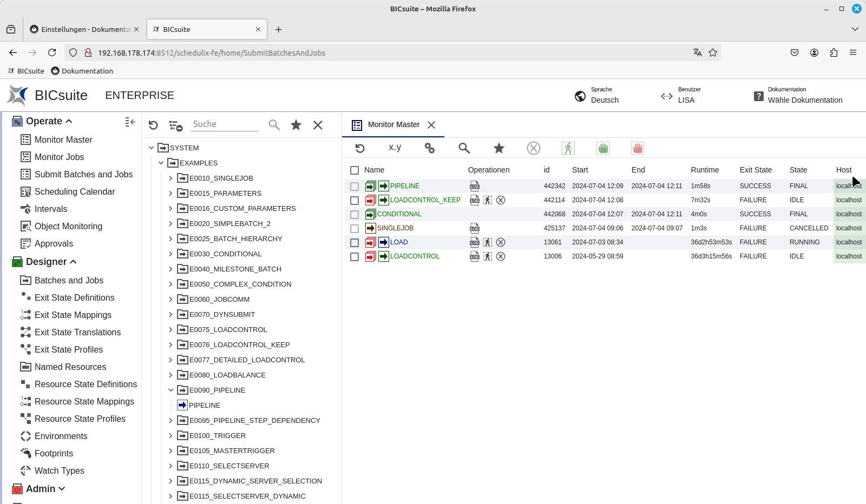Check the select-all checkbox in table header
Screen dimensions: 866x504
pyautogui.click(x=355, y=170)
